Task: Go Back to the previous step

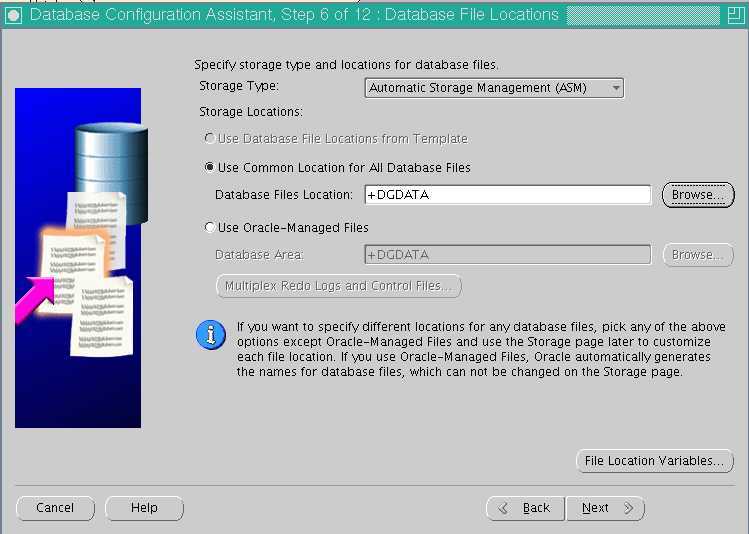Action: pos(525,508)
